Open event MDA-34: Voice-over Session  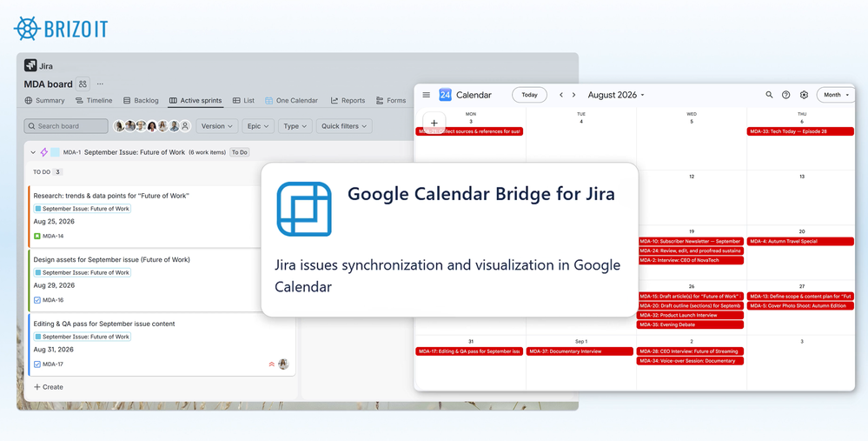(x=691, y=361)
